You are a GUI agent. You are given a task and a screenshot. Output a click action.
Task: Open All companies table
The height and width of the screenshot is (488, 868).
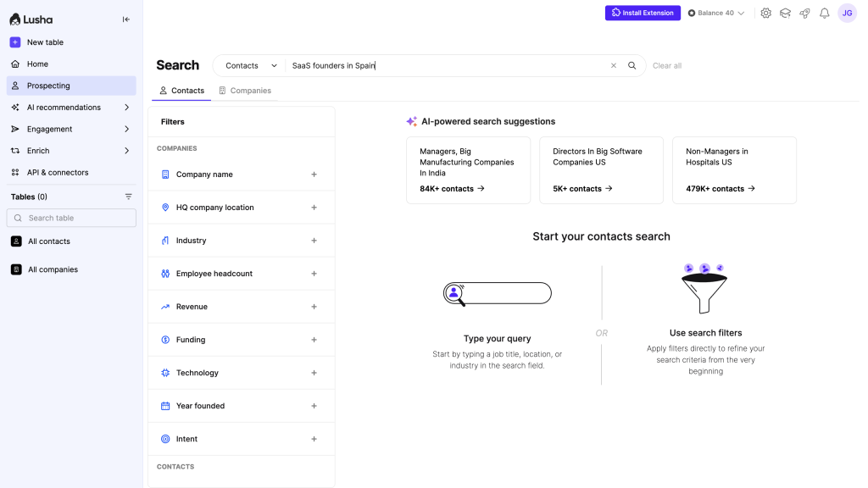pyautogui.click(x=53, y=269)
